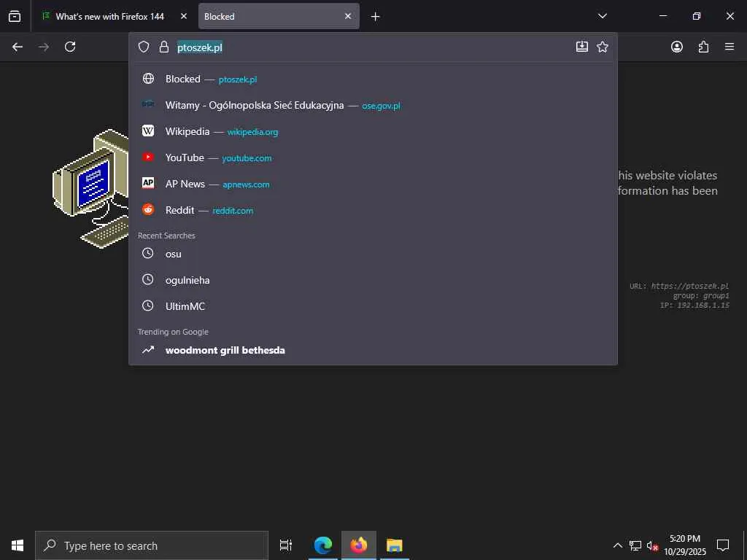Go back with the left arrow
This screenshot has height=560, width=747.
coord(18,47)
